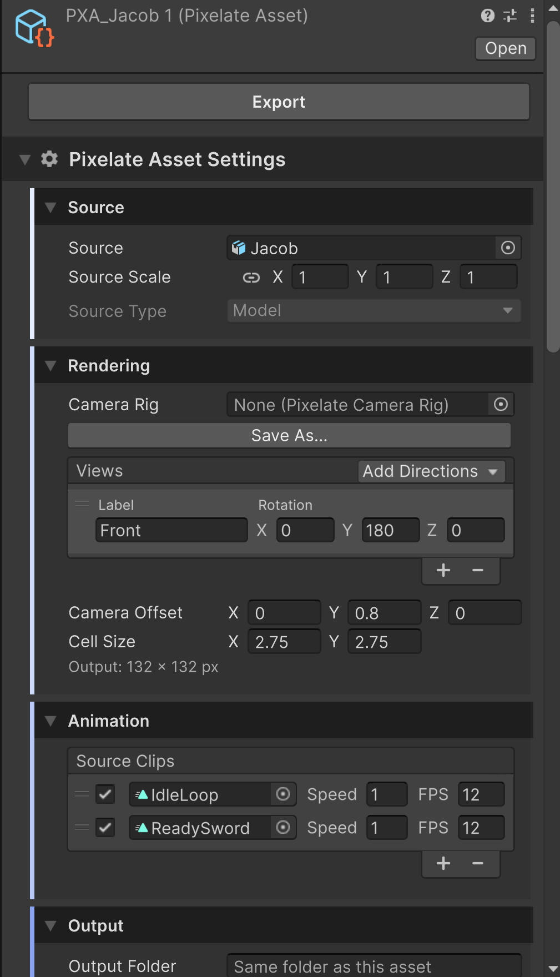Click the scrollbar up arrow
Image resolution: width=560 pixels, height=977 pixels.
[553, 8]
